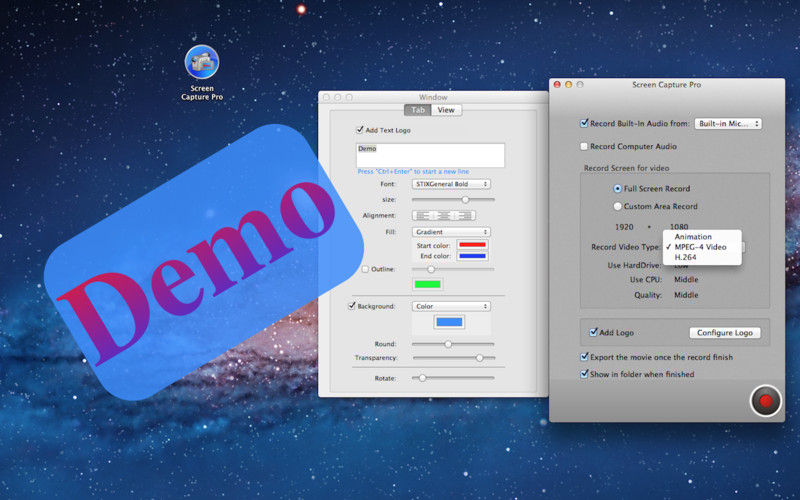The image size is (800, 500).
Task: Open the Font dropdown STIXGeneral Bold
Action: [x=451, y=184]
